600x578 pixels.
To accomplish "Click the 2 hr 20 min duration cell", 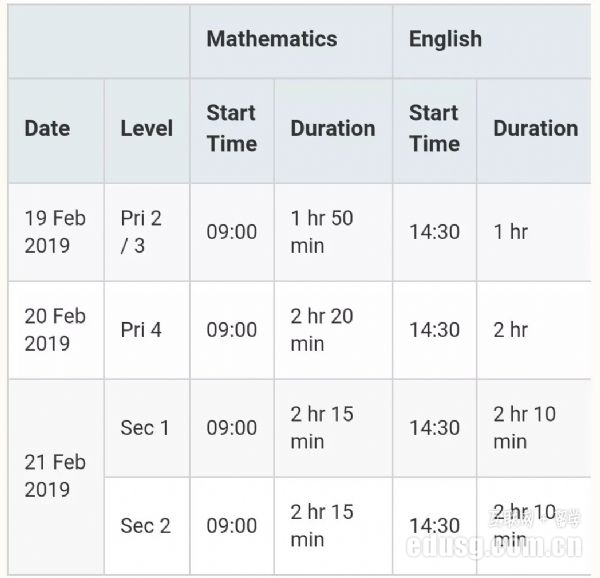I will pos(322,330).
